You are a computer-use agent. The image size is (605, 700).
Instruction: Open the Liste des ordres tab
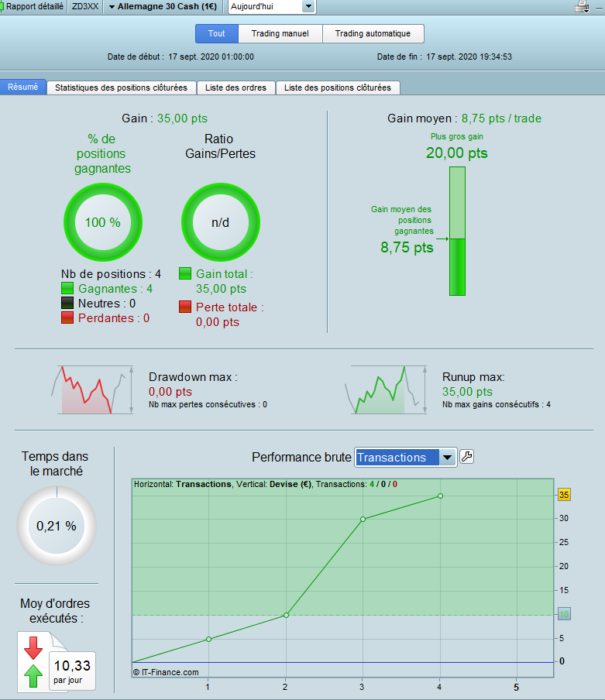tap(235, 87)
